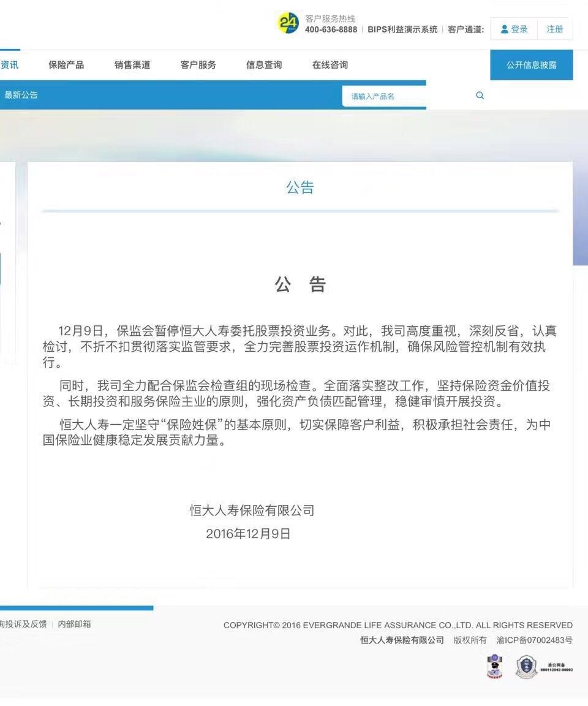Image resolution: width=588 pixels, height=706 pixels.
Task: Open 最新公告 in the blue bar
Action: [21, 95]
